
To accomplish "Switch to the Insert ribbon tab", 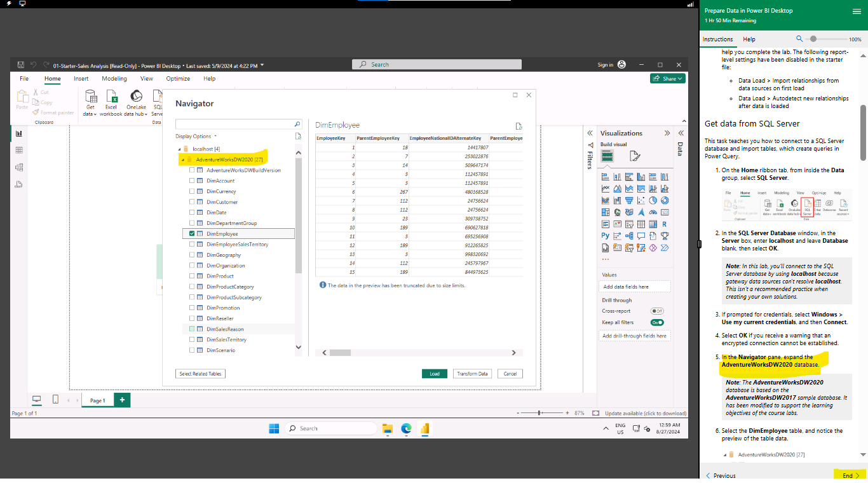I will point(81,79).
